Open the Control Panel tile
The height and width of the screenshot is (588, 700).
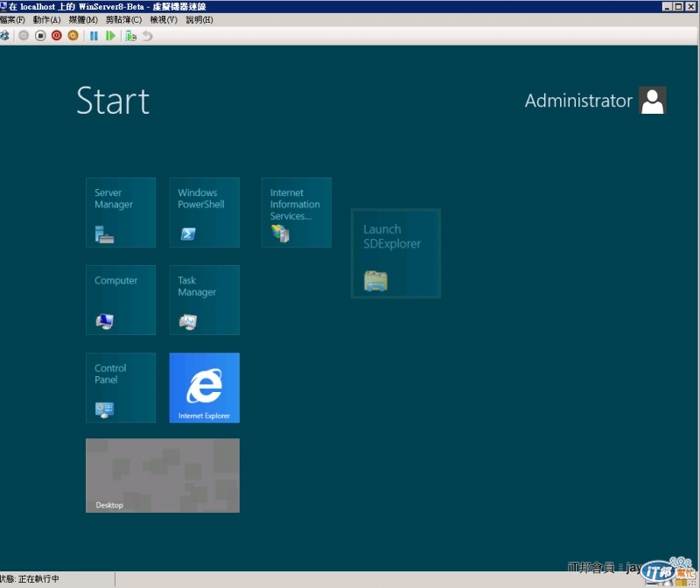pyautogui.click(x=121, y=388)
